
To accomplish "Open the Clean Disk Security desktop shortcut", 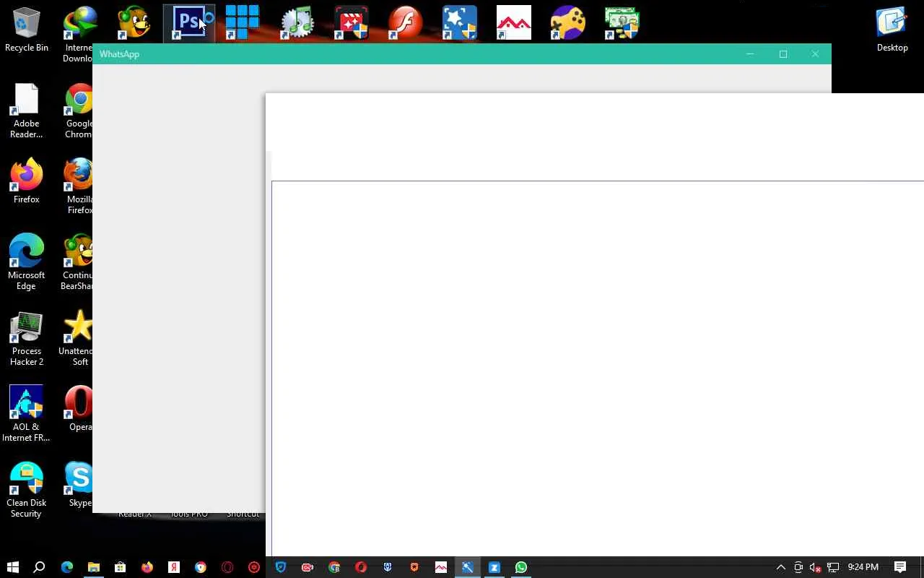I will (x=27, y=490).
